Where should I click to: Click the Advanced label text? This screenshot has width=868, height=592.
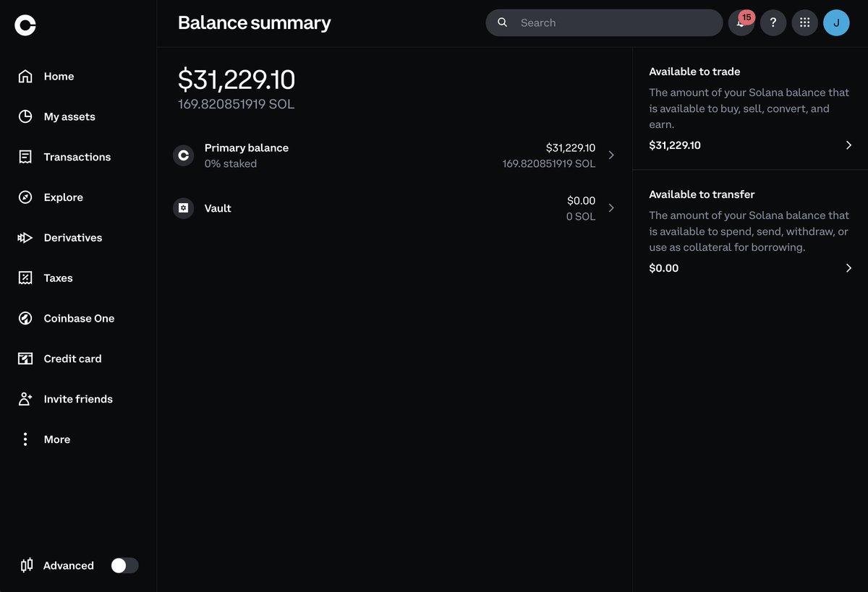click(x=69, y=565)
